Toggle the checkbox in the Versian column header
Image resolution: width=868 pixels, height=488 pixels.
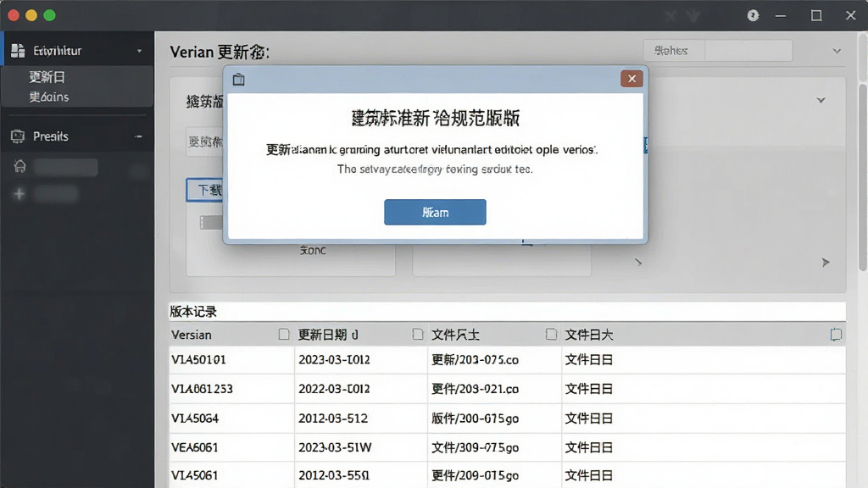(x=284, y=334)
